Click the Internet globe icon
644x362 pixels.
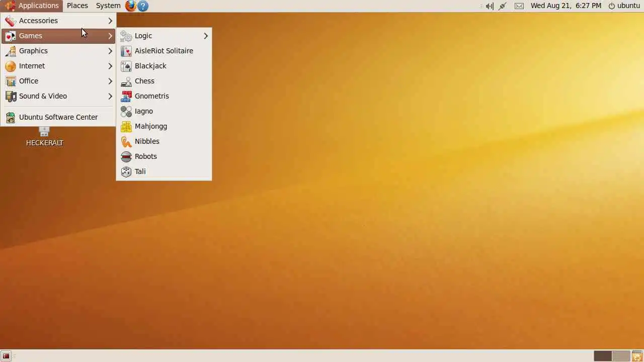coord(11,66)
